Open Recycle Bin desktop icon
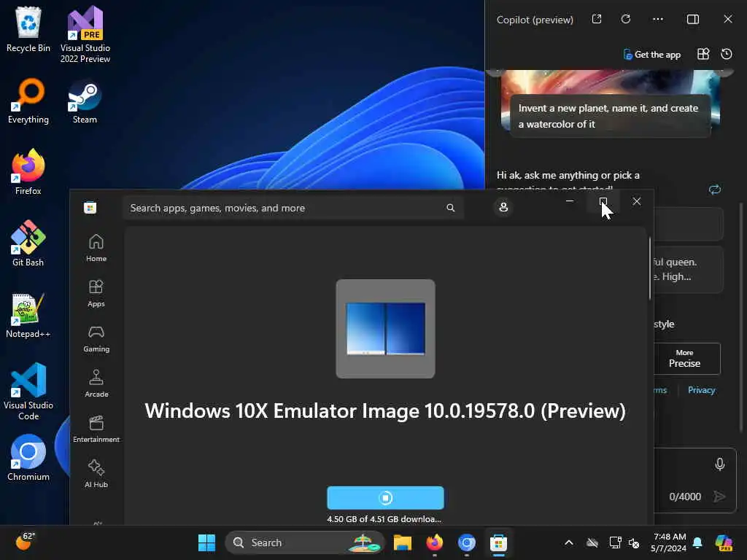This screenshot has width=747, height=560. [28, 29]
